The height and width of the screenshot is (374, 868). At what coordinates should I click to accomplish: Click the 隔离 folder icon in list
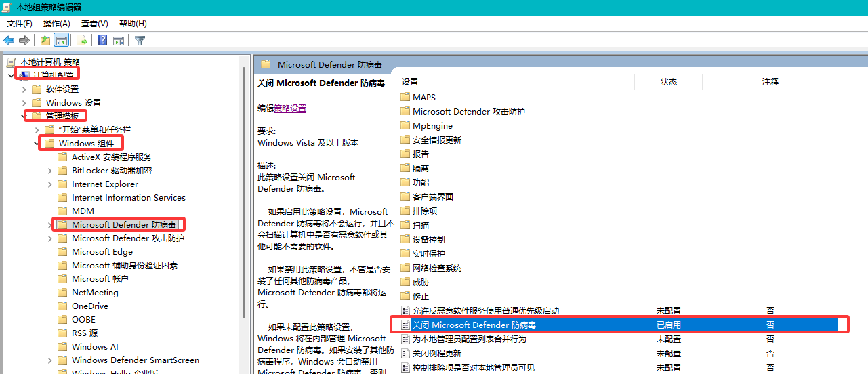point(405,168)
